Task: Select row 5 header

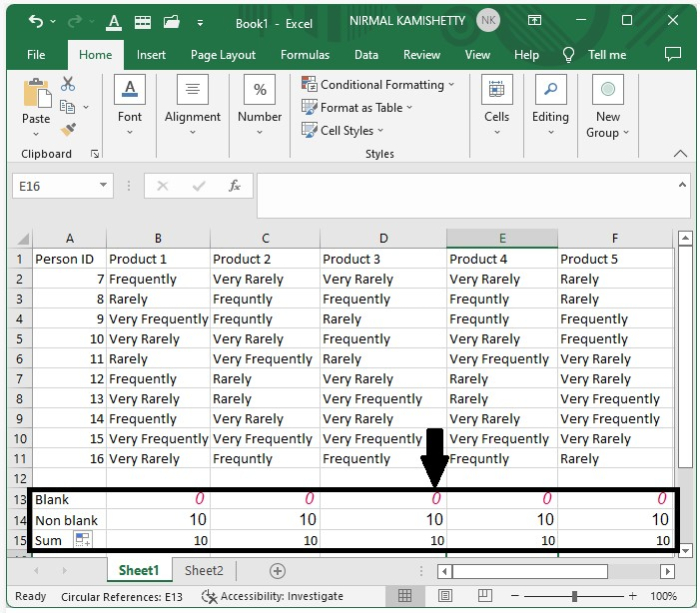Action: coord(20,339)
